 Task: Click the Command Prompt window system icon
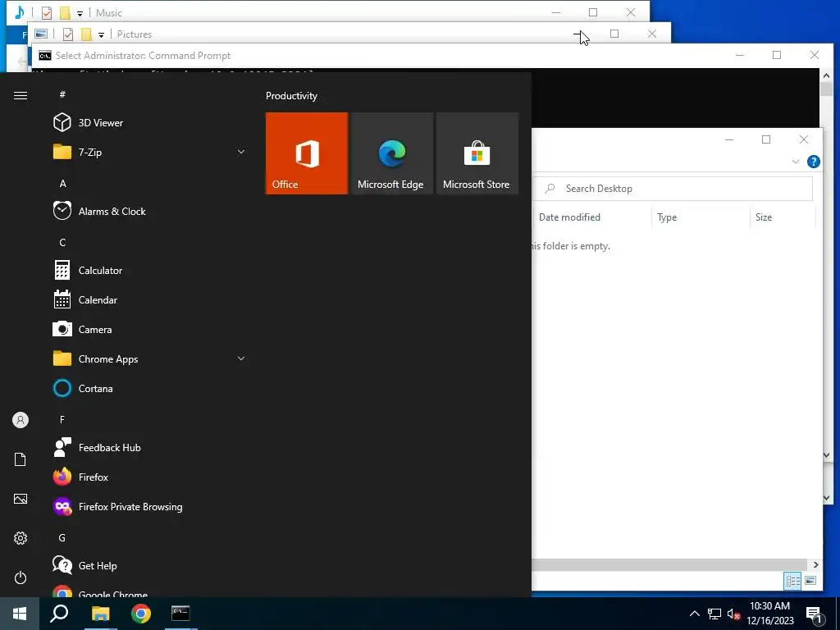[45, 56]
